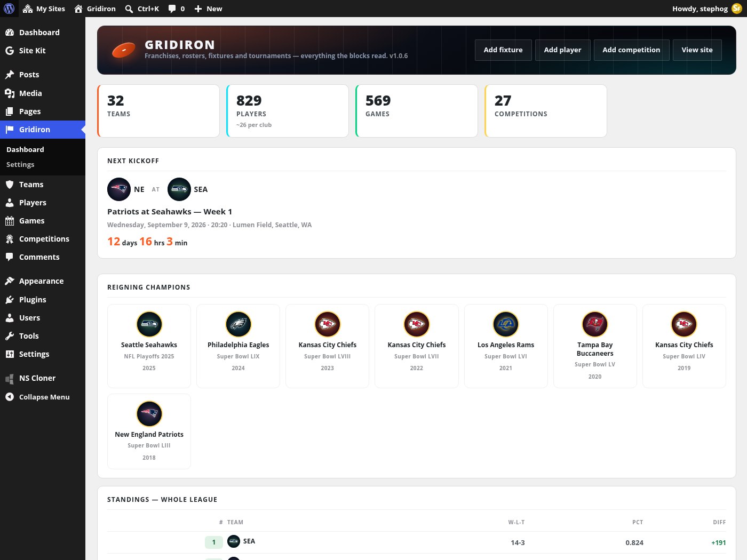Open Site Kit Google icon
Image resolution: width=747 pixels, height=560 pixels.
pos(10,51)
